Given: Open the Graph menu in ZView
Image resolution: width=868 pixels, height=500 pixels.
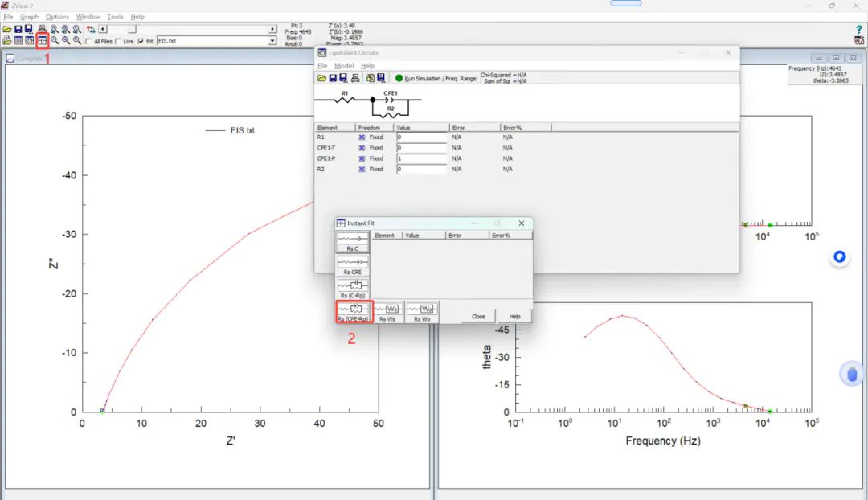Looking at the screenshot, I should click(x=29, y=17).
